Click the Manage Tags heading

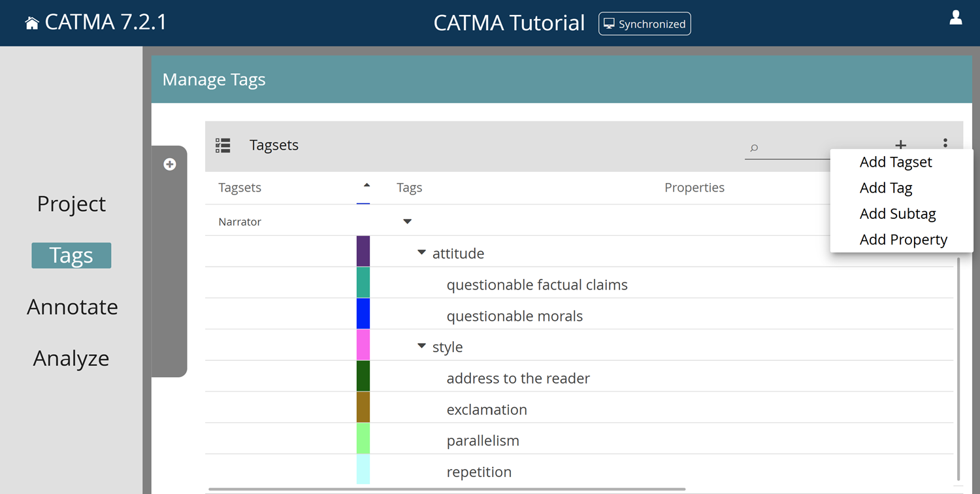click(x=214, y=80)
